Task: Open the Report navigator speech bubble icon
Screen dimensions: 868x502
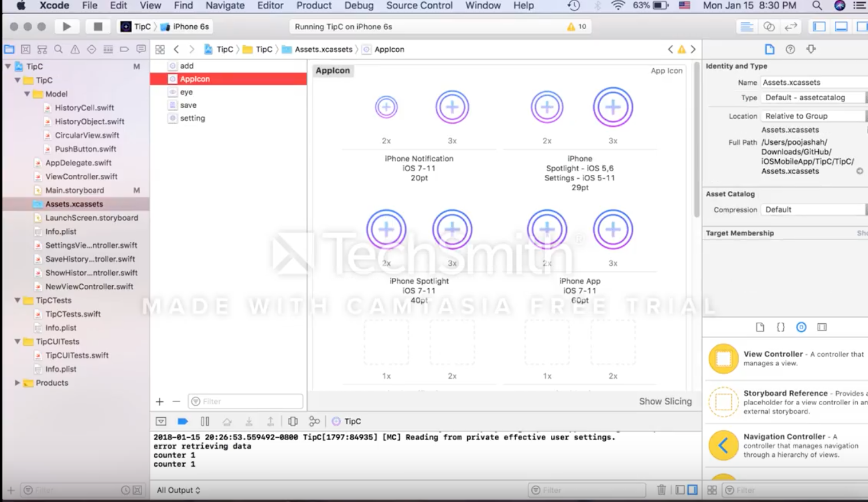Action: tap(141, 49)
